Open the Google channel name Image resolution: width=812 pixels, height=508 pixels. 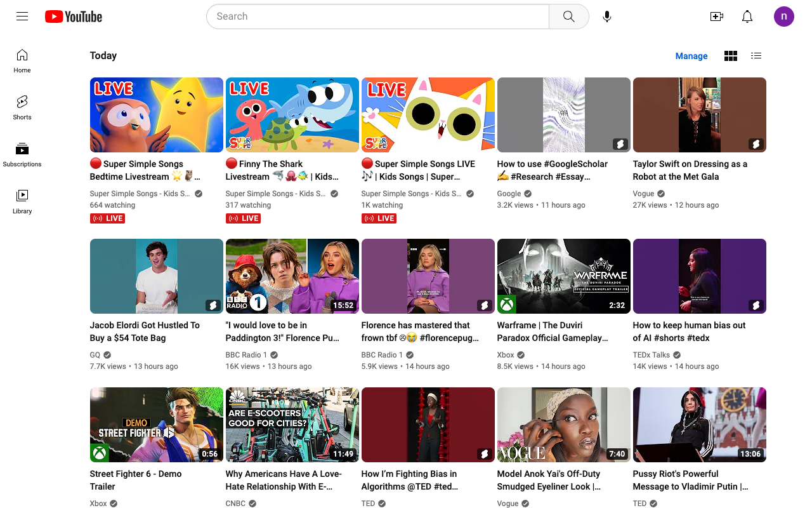(509, 194)
